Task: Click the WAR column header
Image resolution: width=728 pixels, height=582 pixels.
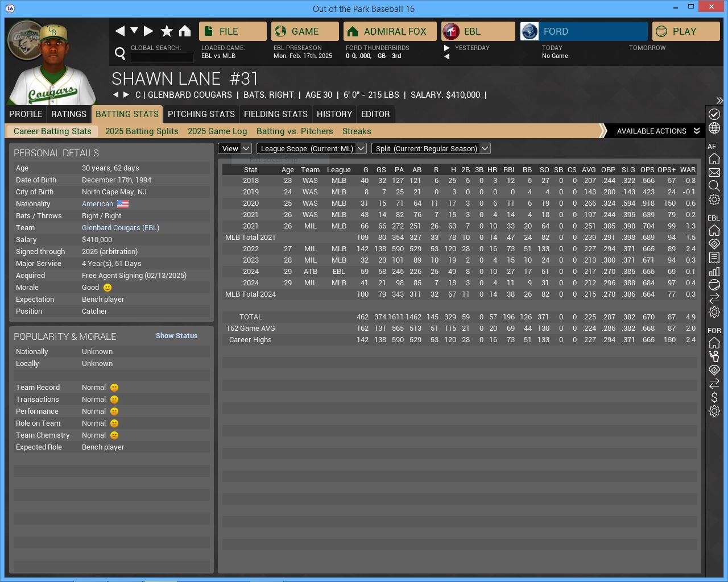Action: (688, 170)
